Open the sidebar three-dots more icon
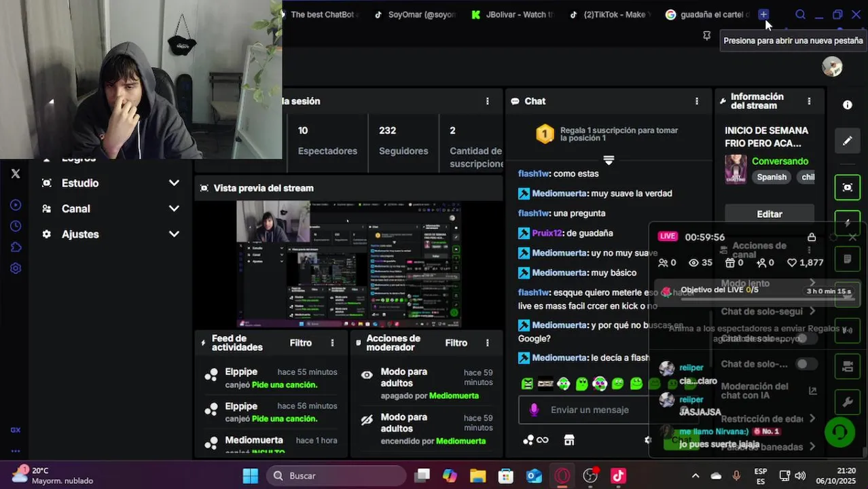Image resolution: width=868 pixels, height=489 pixels. click(x=16, y=450)
